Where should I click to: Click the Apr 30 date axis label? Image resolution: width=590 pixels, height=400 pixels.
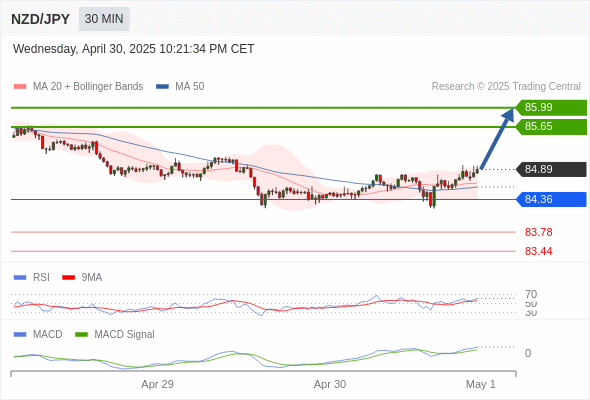(330, 384)
